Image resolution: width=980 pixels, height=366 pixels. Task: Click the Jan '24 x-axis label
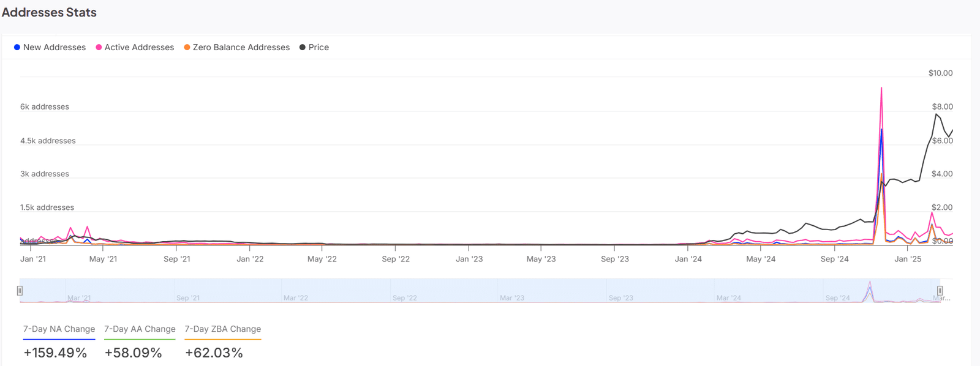coord(688,259)
